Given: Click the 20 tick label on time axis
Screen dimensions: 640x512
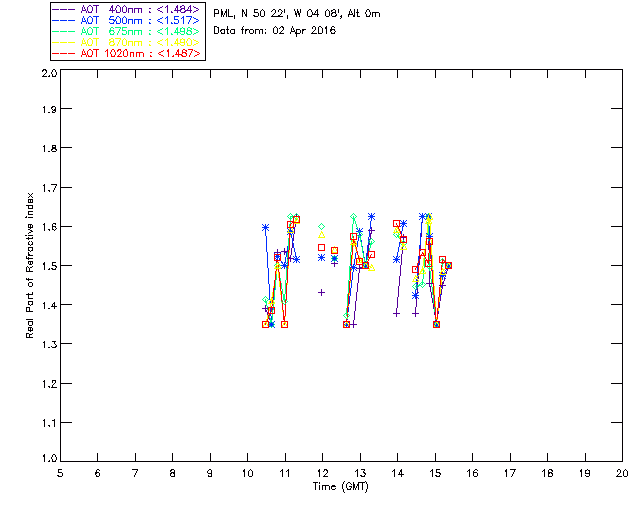Looking at the screenshot, I should coord(622,472).
